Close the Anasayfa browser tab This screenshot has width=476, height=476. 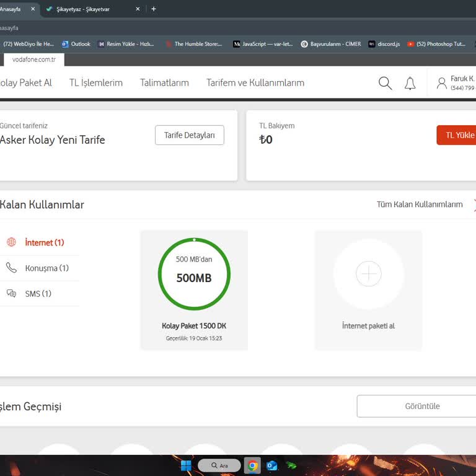coord(33,9)
